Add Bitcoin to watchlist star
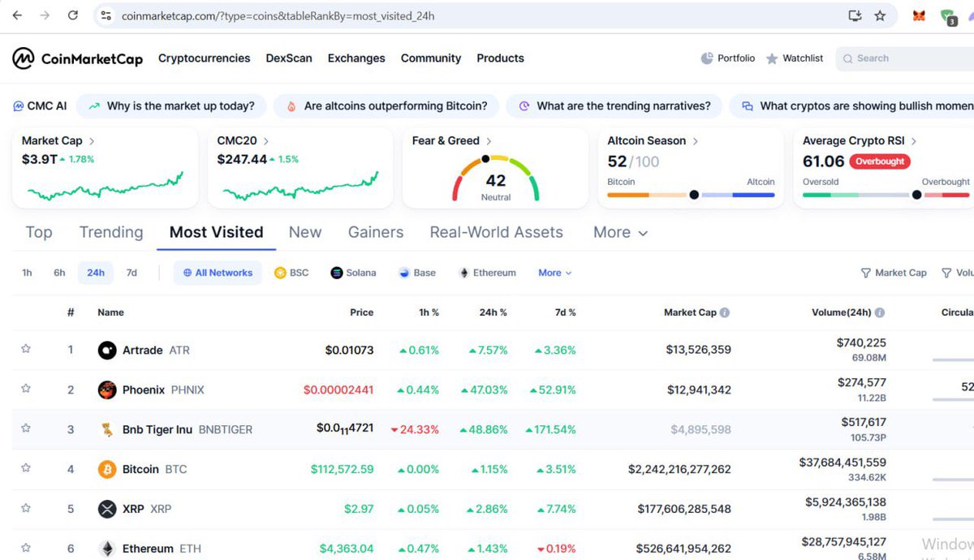This screenshot has height=560, width=974. pos(26,467)
